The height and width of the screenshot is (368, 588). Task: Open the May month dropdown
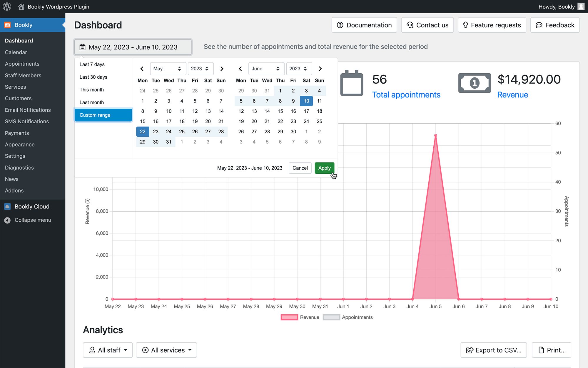pyautogui.click(x=168, y=69)
